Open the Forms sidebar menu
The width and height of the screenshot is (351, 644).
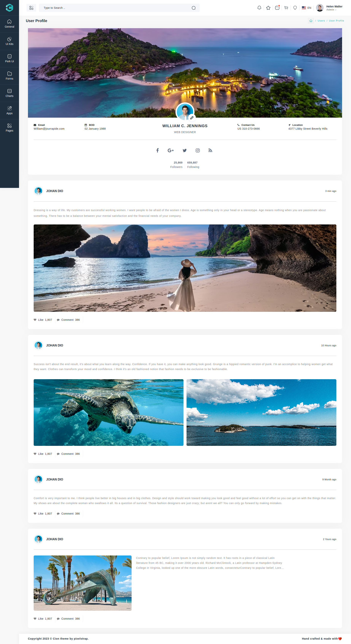[10, 76]
